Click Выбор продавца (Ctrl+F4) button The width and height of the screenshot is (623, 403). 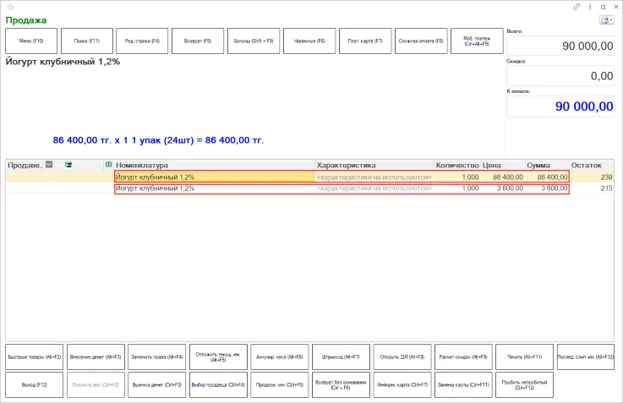coord(218,385)
